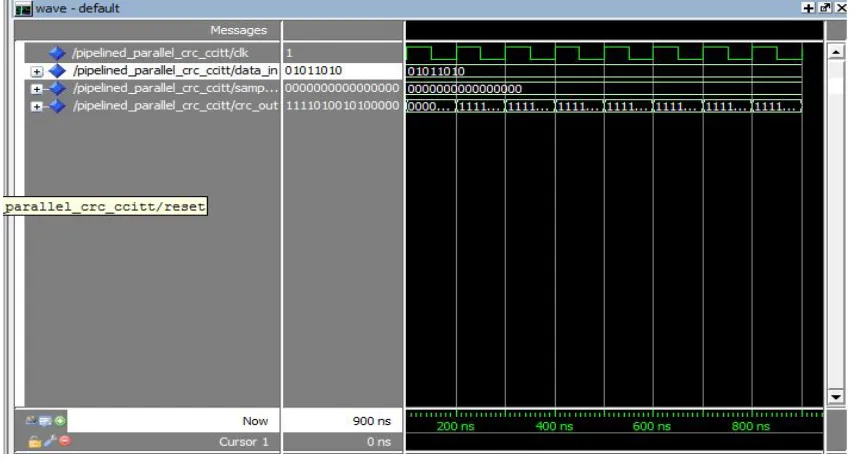
Task: Close the wave window with the X button
Action: coord(842,8)
